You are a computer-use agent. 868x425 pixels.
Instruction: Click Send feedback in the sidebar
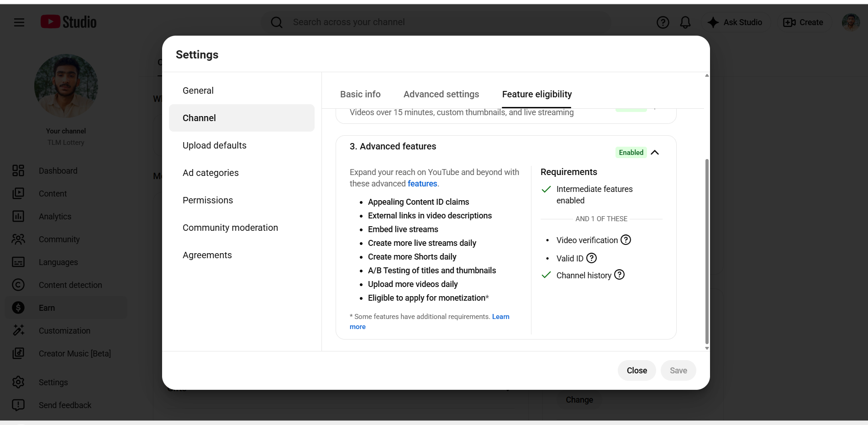[66, 405]
